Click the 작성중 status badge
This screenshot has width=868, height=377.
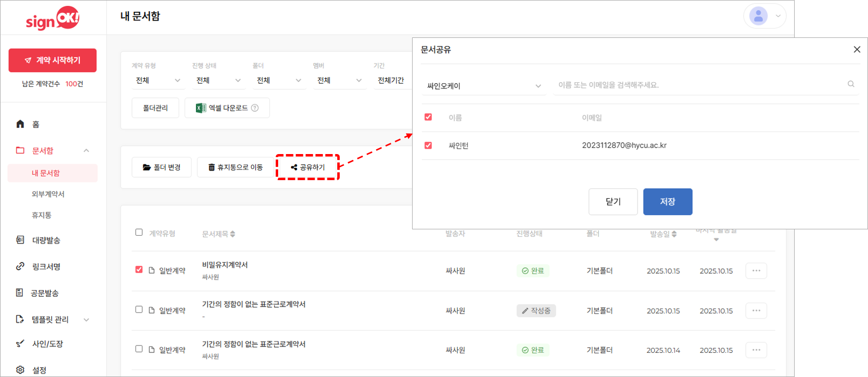[536, 311]
